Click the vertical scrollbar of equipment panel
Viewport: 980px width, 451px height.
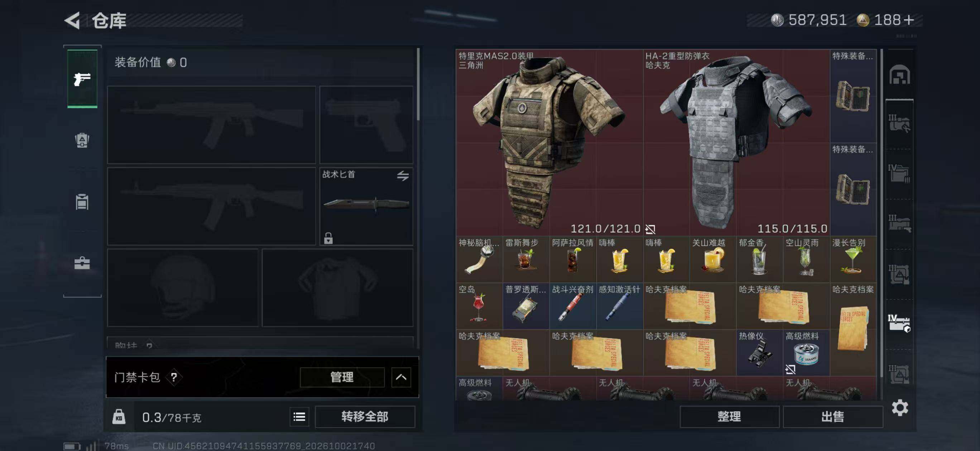point(418,84)
